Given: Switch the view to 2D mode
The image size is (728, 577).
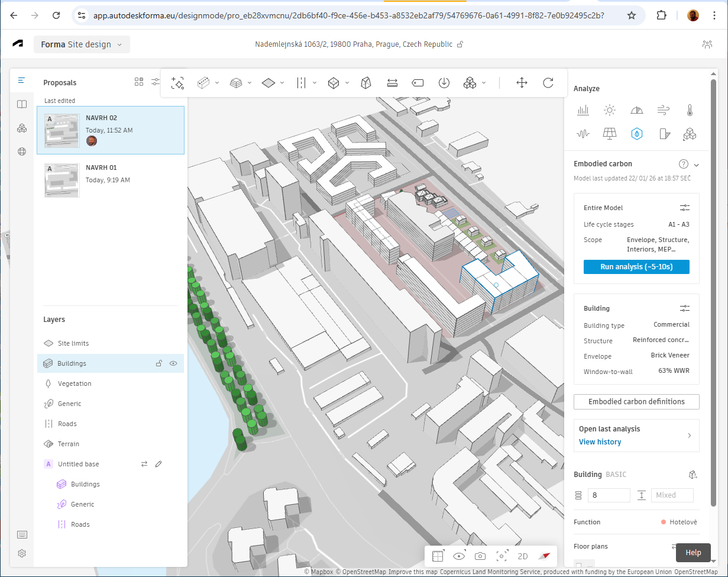Looking at the screenshot, I should coord(523,556).
